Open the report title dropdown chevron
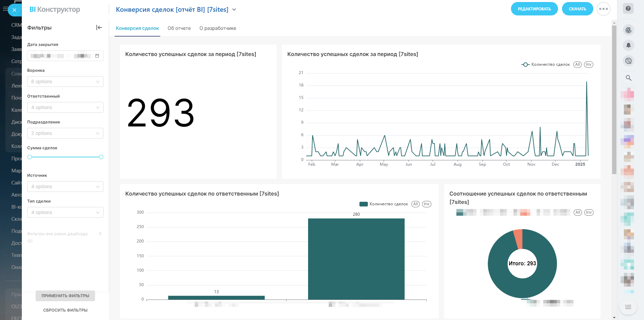 click(x=234, y=10)
